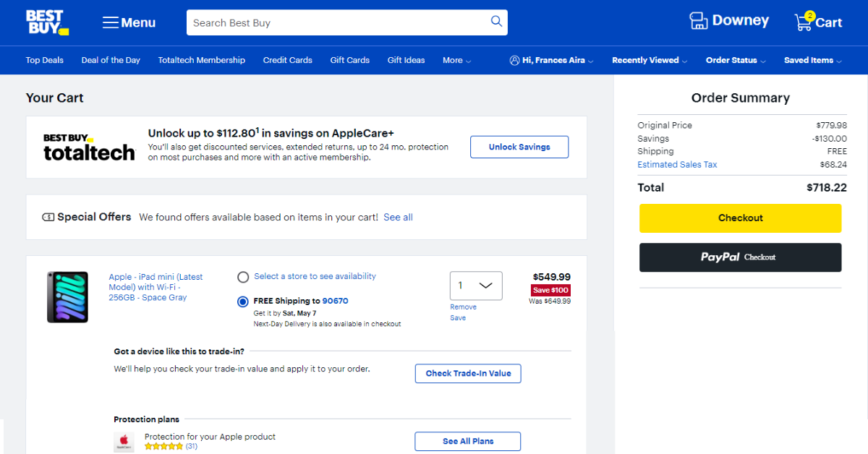Open the quantity dropdown for iPad mini
This screenshot has height=454, width=868.
475,286
